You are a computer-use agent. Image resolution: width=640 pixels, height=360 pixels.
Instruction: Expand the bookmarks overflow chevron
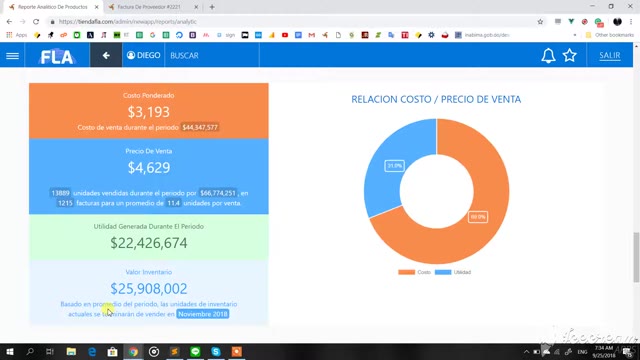click(575, 35)
